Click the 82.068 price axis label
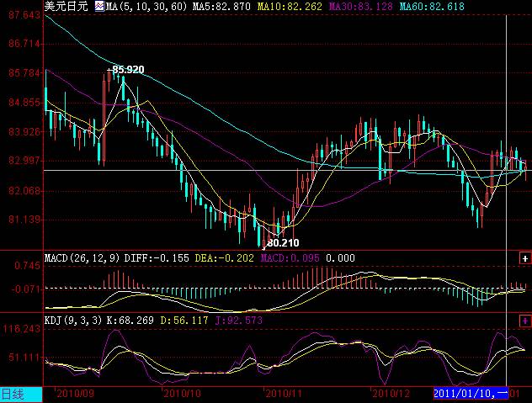Viewport: 532px width, 403px height. (24, 191)
